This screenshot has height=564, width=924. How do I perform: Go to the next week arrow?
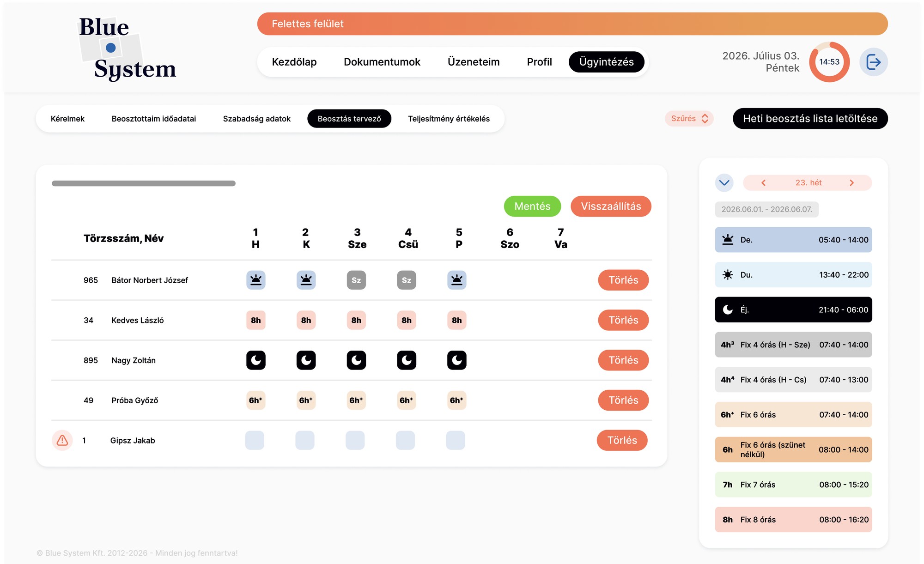[852, 183]
